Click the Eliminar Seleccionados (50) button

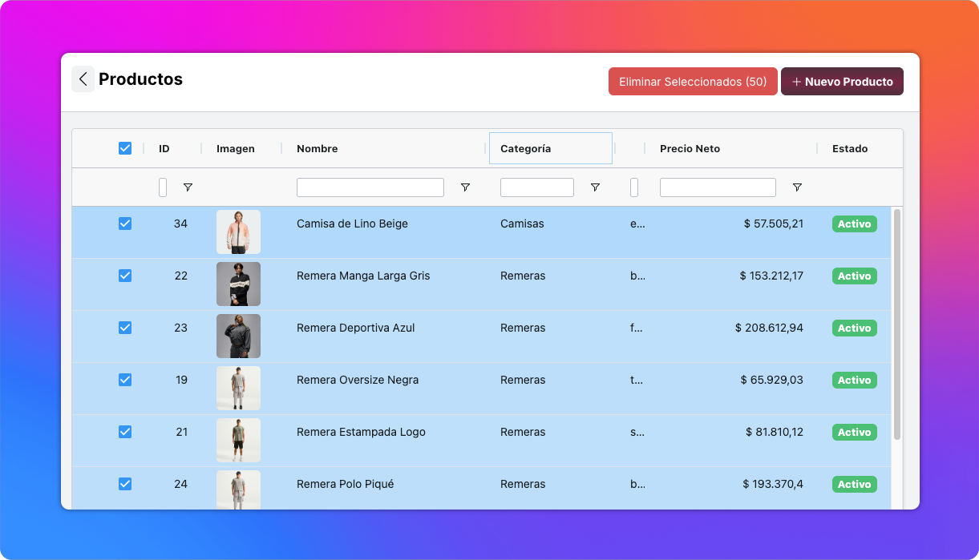click(693, 82)
